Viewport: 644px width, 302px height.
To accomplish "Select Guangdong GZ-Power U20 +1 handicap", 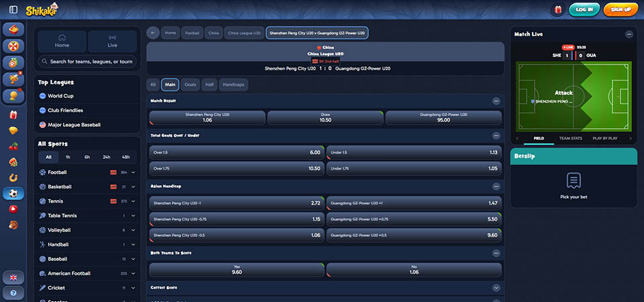I will pyautogui.click(x=414, y=203).
